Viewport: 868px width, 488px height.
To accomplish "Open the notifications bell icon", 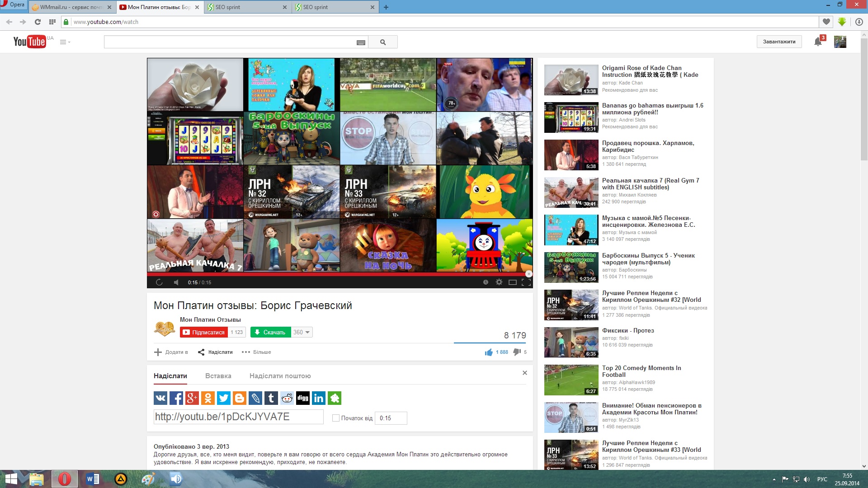I will point(818,42).
